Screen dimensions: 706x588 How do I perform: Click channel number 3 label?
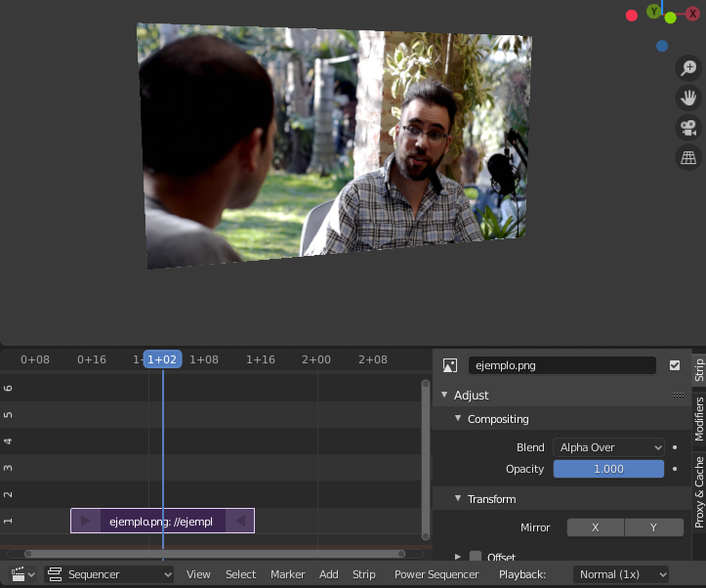pos(8,468)
